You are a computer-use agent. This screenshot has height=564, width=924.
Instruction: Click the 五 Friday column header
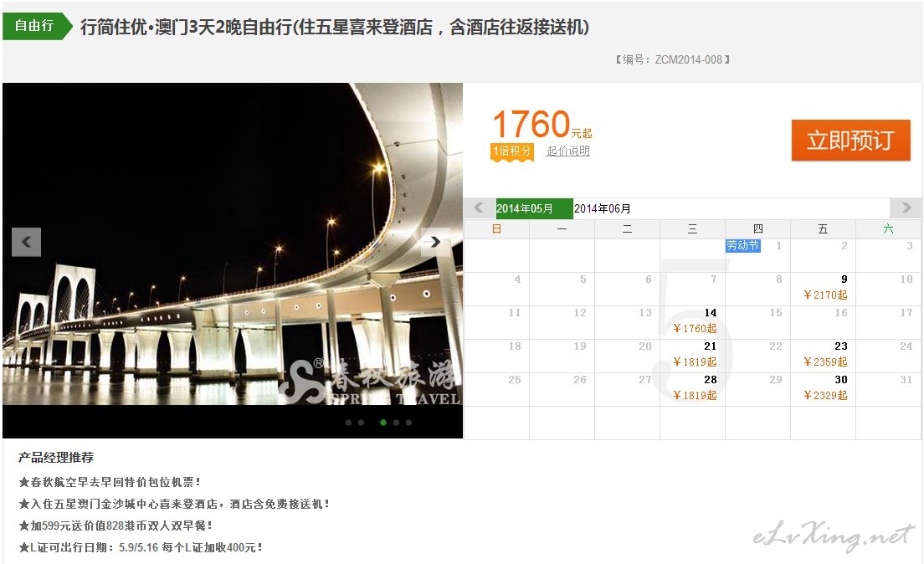824,229
